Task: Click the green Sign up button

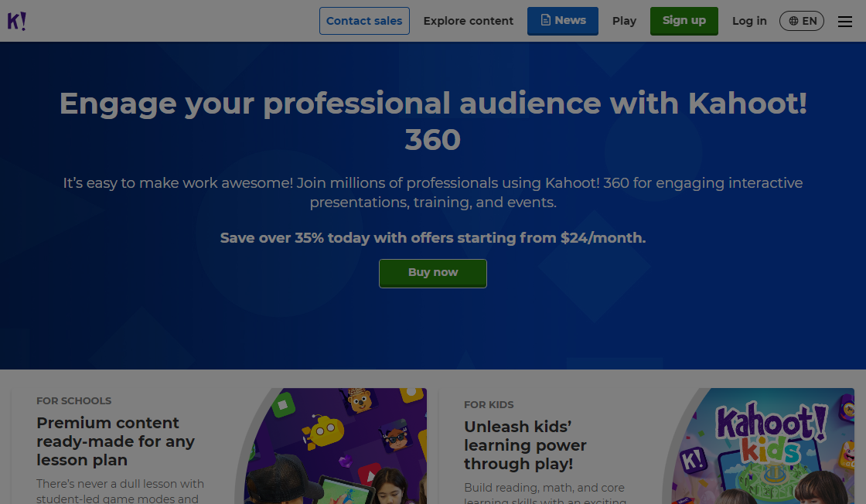Action: click(x=684, y=21)
